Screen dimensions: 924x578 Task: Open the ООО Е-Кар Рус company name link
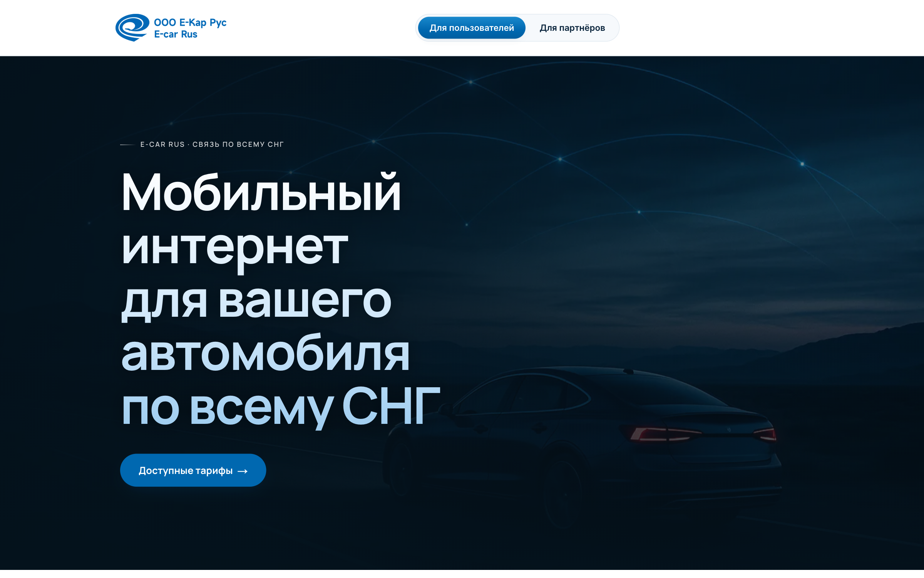[x=190, y=22]
